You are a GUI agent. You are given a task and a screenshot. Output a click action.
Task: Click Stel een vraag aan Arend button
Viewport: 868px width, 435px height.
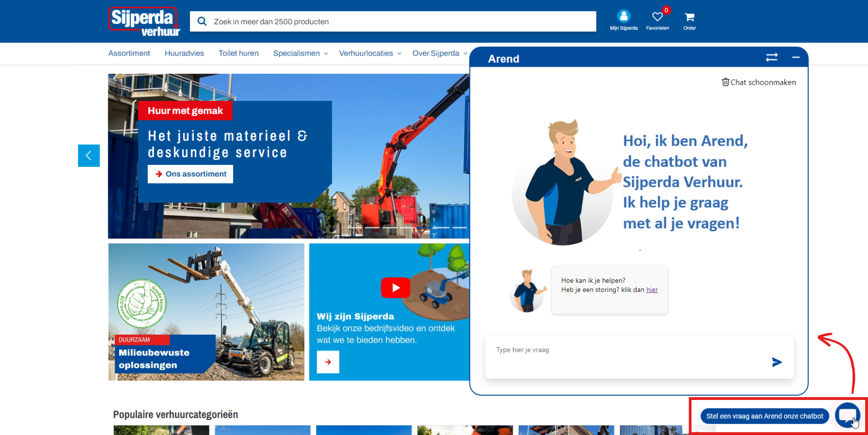(765, 416)
